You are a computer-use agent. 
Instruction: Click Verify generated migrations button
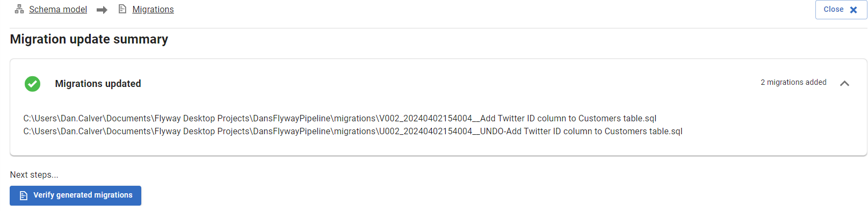tap(75, 195)
